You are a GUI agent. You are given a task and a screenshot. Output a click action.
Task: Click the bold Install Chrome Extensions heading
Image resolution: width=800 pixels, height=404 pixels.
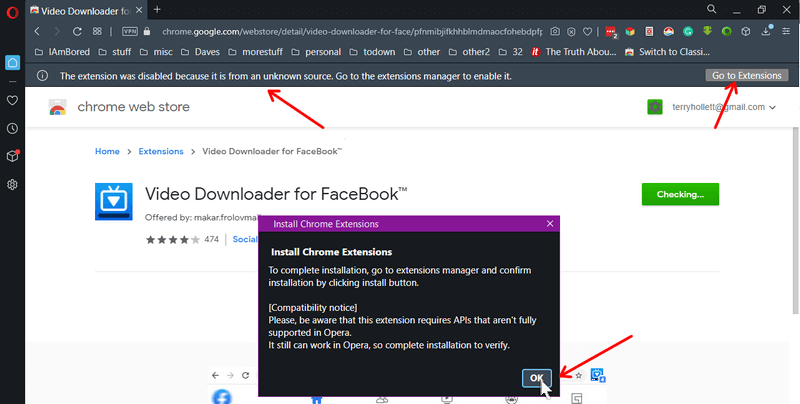coord(331,252)
